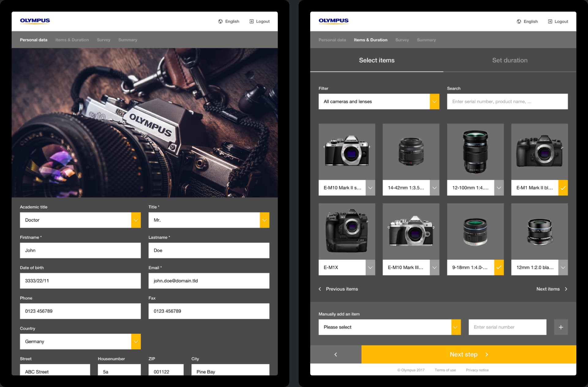Go back using the left arrow beside Next step
This screenshot has height=387, width=588.
(x=336, y=354)
